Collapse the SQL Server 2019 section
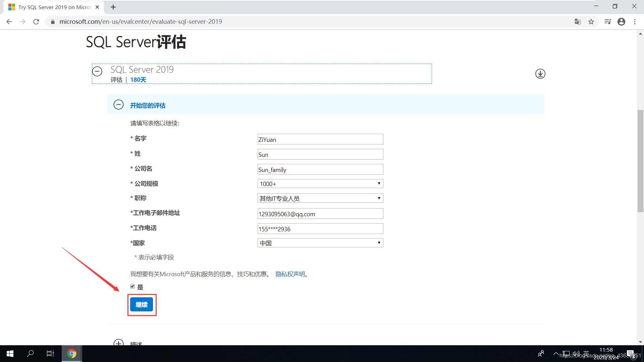The image size is (644, 362). pos(97,71)
